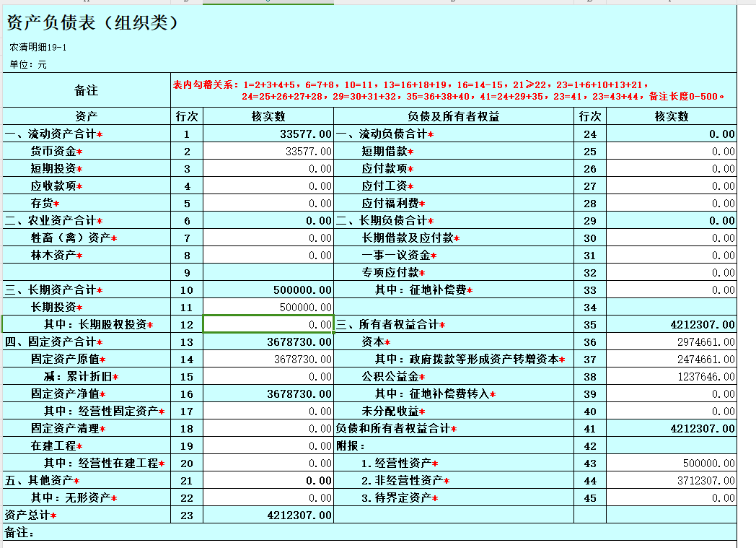Select the '长期借款及应付款' cell

click(x=454, y=238)
